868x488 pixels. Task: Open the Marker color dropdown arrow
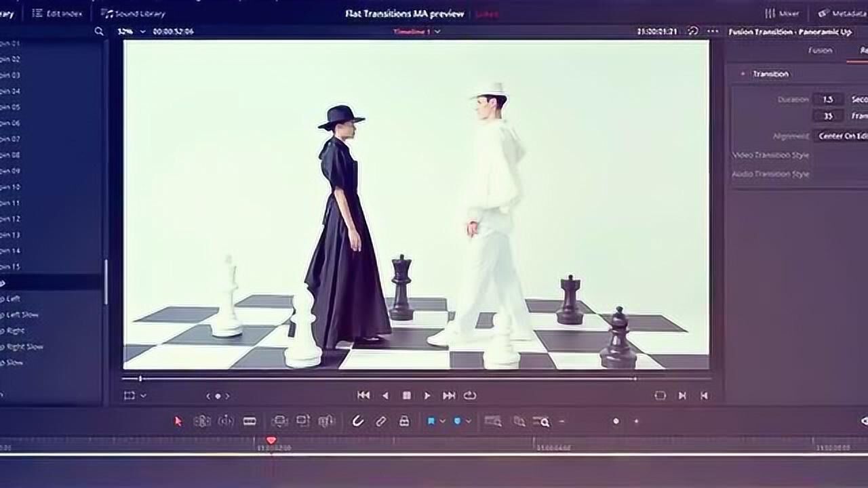469,421
